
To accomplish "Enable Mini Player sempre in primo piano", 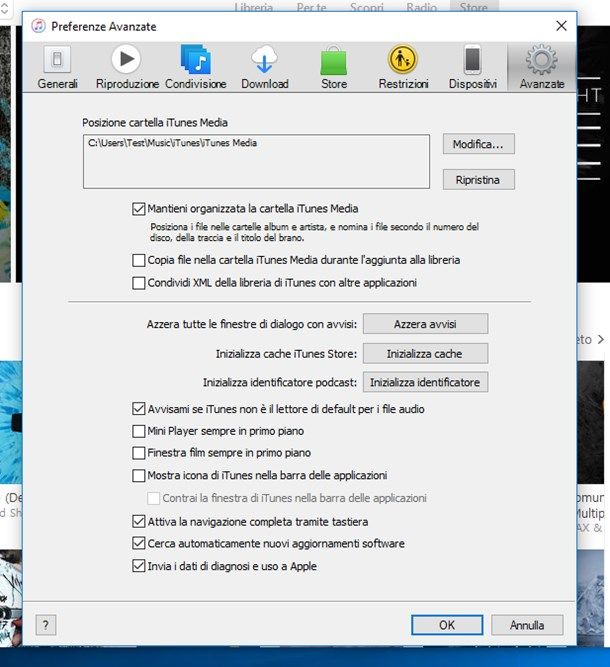I will click(139, 431).
